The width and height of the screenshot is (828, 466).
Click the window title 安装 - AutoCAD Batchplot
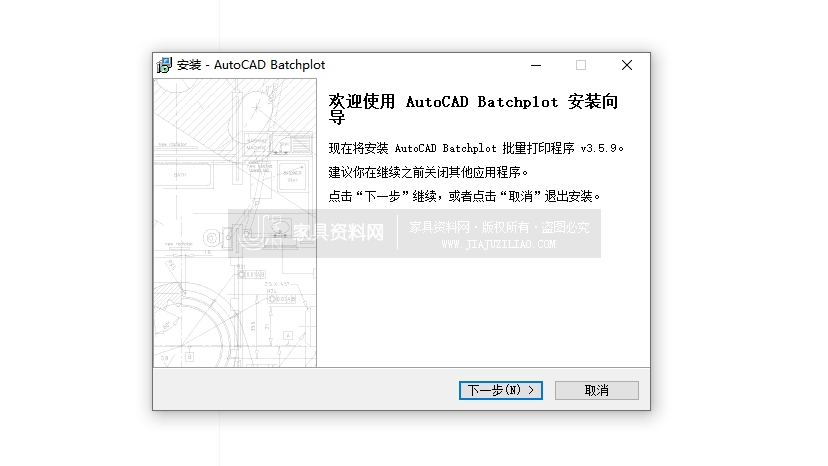point(251,65)
